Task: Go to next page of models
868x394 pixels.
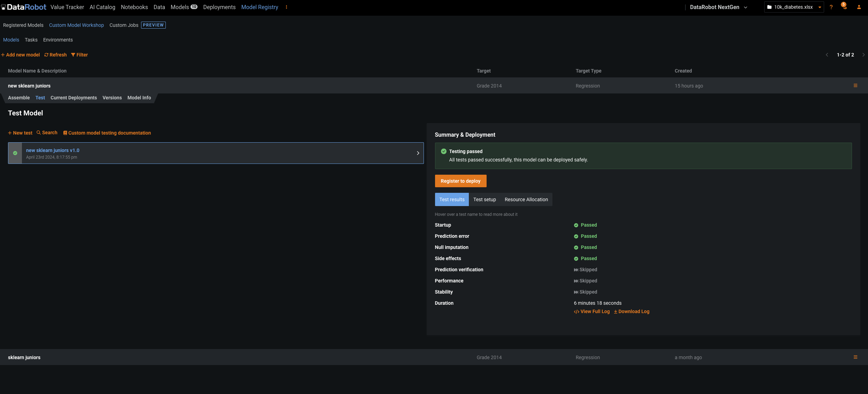Action: [863, 55]
